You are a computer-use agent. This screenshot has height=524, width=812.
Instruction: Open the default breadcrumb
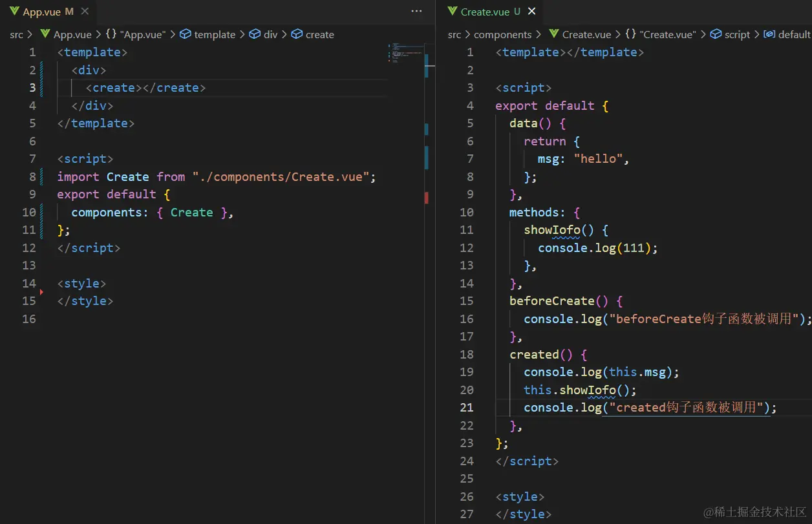pos(794,34)
